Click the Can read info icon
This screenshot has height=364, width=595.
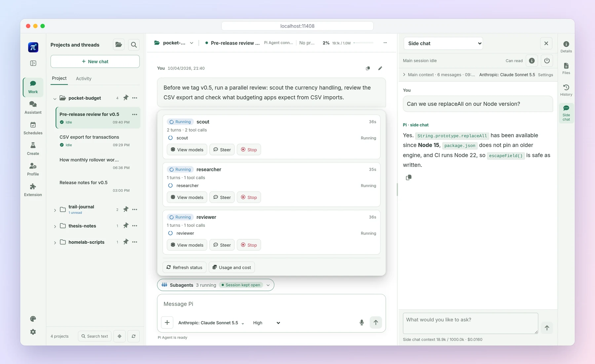tap(532, 61)
